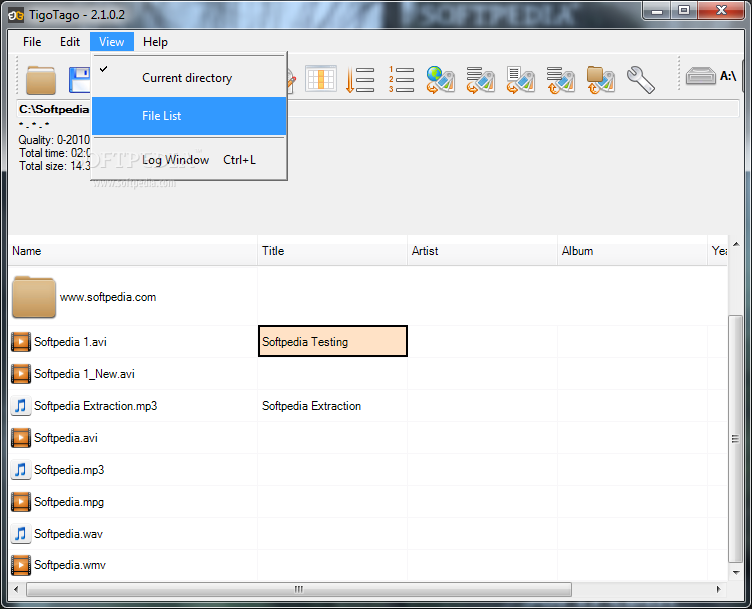Open the column table view icon

click(x=321, y=78)
